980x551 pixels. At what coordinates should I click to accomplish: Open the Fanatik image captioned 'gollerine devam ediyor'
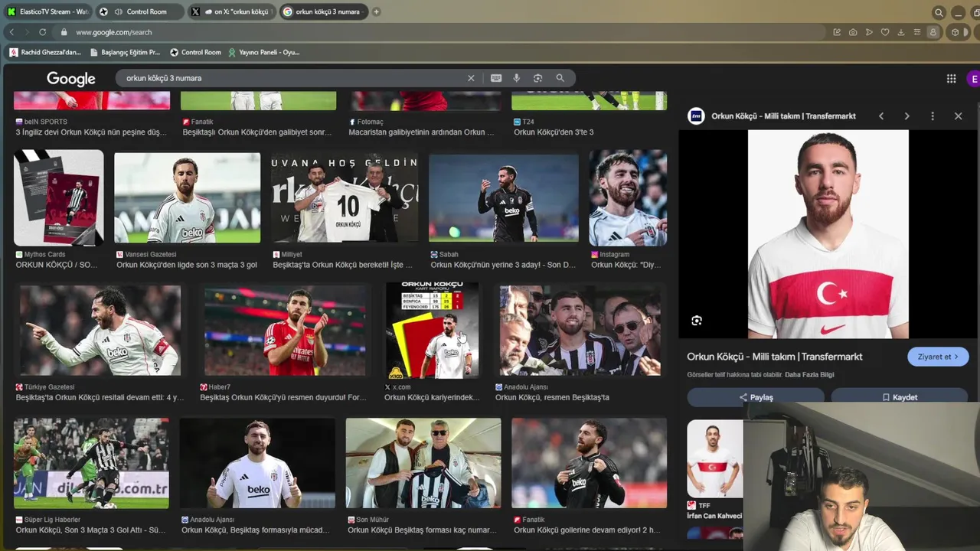(x=590, y=464)
